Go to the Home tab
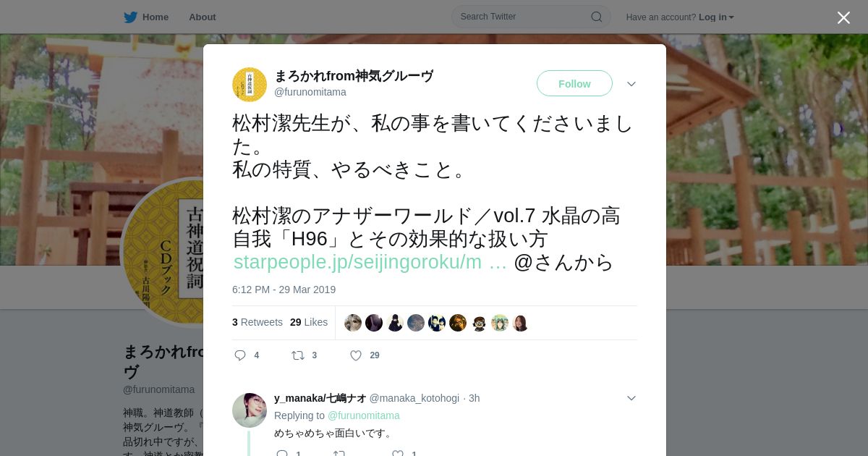868x456 pixels. pyautogui.click(x=146, y=17)
